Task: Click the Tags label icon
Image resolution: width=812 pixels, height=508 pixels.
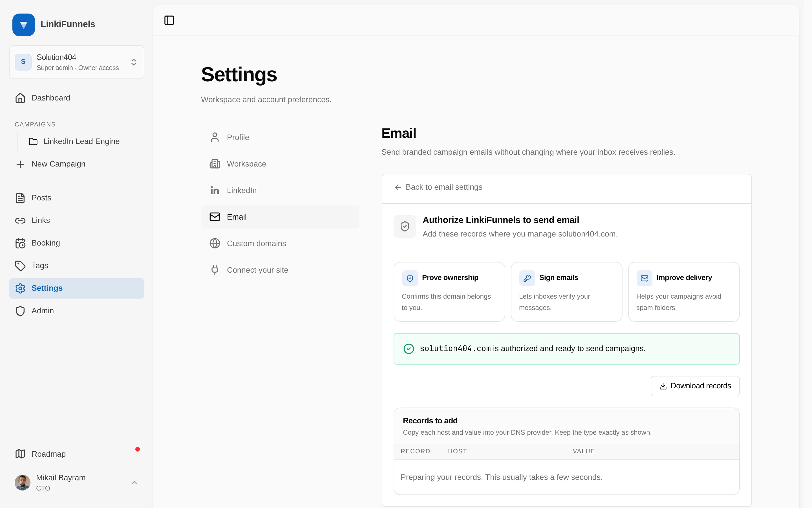Action: click(x=21, y=265)
